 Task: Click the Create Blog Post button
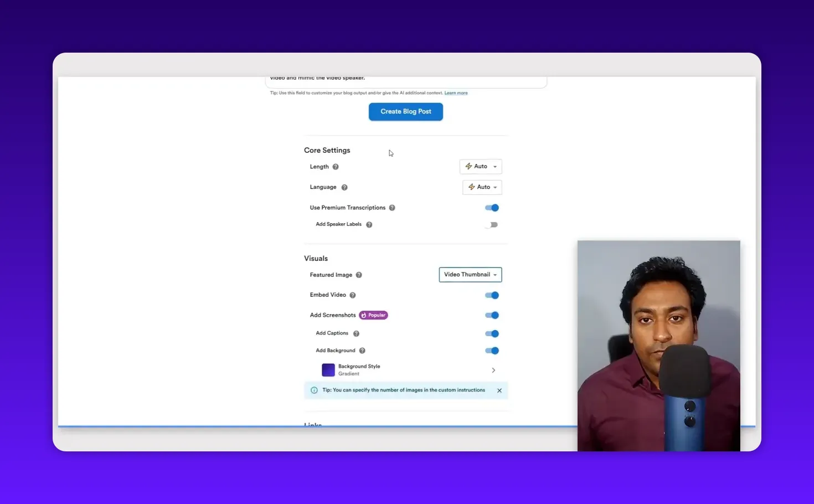coord(405,111)
